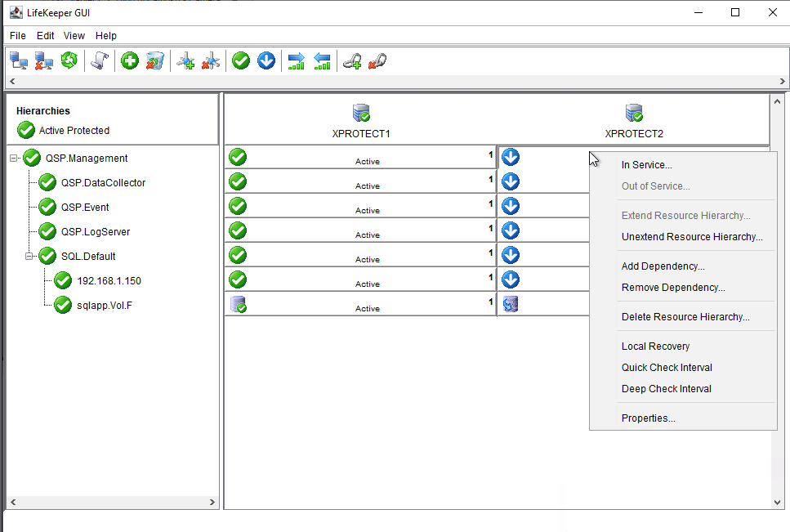Viewport: 790px width, 532px height.
Task: Click the XPROTECT1 volume icon for sqlapp.Vol.F
Action: [238, 304]
